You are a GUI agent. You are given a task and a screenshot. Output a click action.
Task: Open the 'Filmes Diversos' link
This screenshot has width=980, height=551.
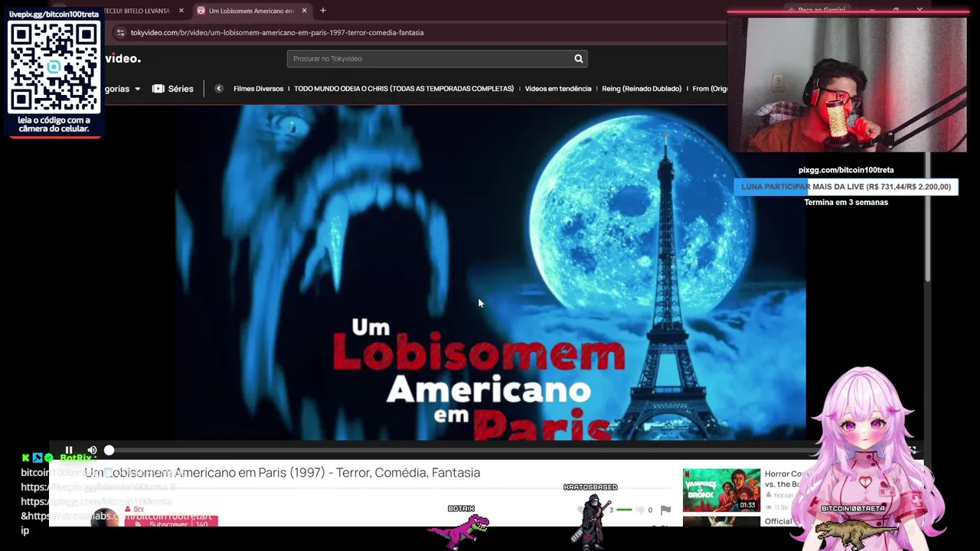258,89
